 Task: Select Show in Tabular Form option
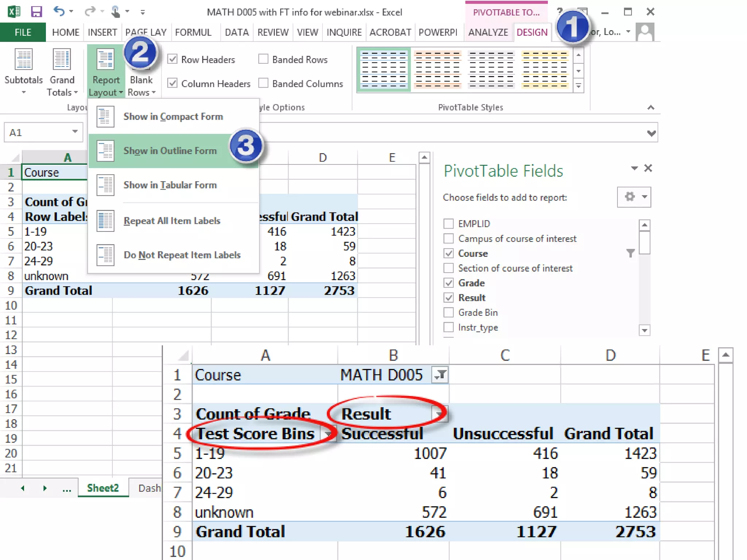(170, 185)
